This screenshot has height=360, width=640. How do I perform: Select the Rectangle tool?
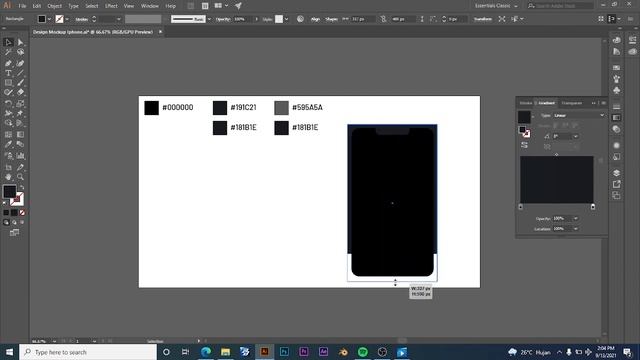coord(8,83)
